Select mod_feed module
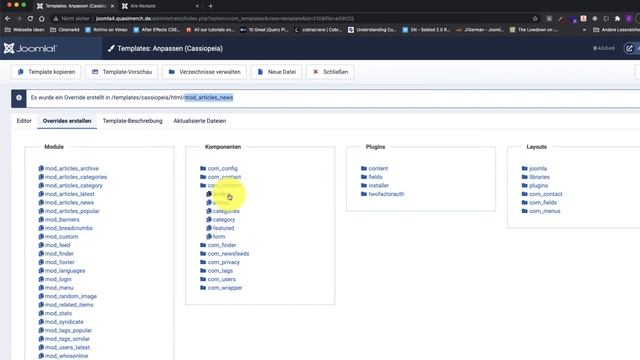The image size is (640, 360). coord(54,245)
